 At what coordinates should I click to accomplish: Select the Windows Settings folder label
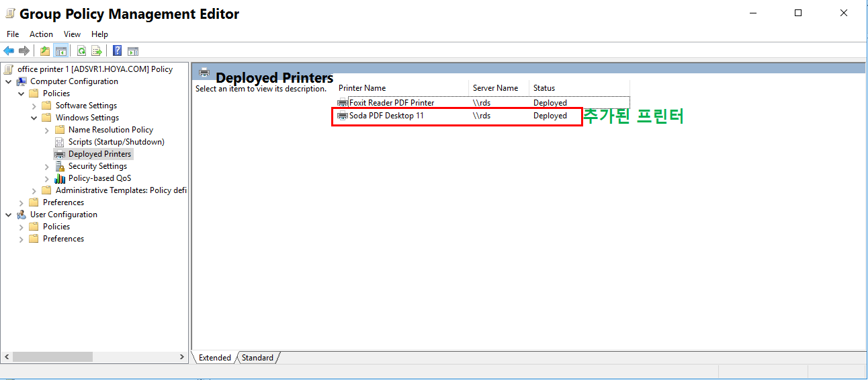click(x=87, y=118)
